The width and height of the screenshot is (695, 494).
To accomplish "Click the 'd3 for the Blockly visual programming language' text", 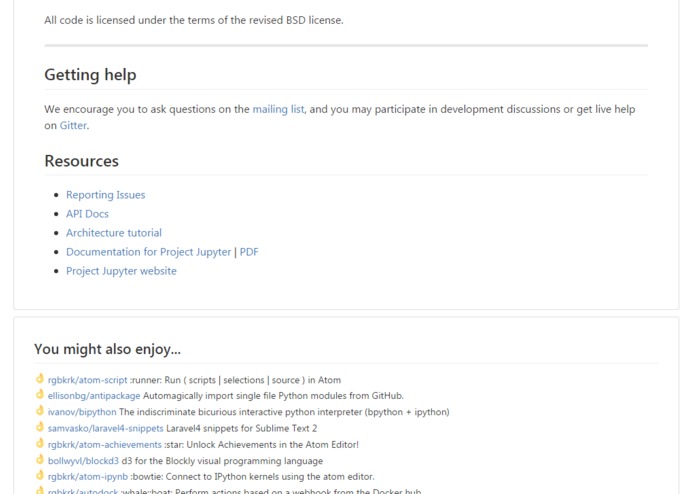I will (222, 461).
